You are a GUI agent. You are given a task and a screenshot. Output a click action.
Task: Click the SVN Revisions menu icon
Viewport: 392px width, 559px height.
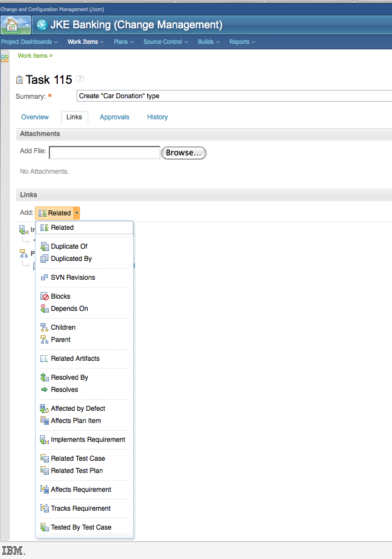point(44,278)
